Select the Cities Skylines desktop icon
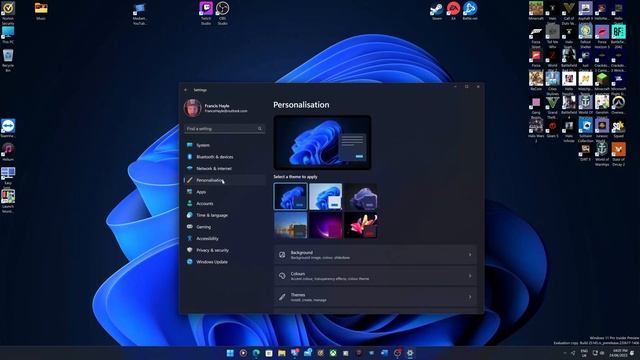Image resolution: width=640 pixels, height=360 pixels. [x=552, y=83]
